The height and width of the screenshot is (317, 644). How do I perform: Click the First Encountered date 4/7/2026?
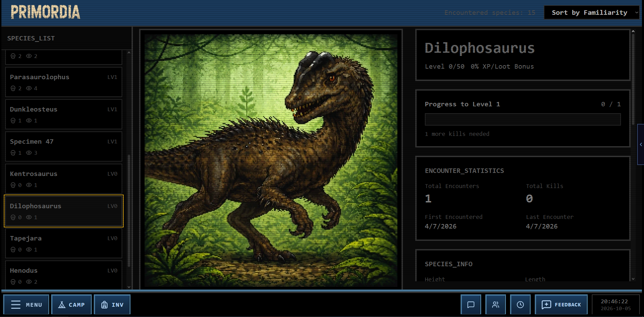441,226
